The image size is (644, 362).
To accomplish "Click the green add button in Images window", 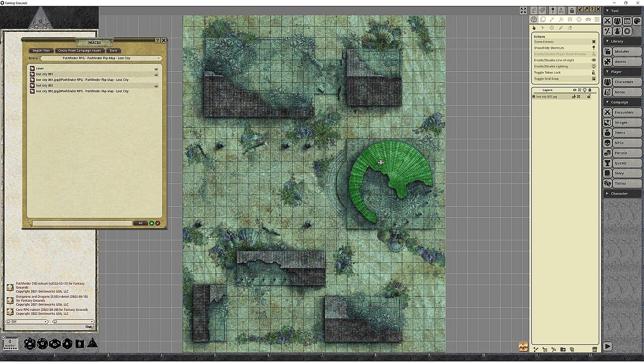I will [x=151, y=223].
